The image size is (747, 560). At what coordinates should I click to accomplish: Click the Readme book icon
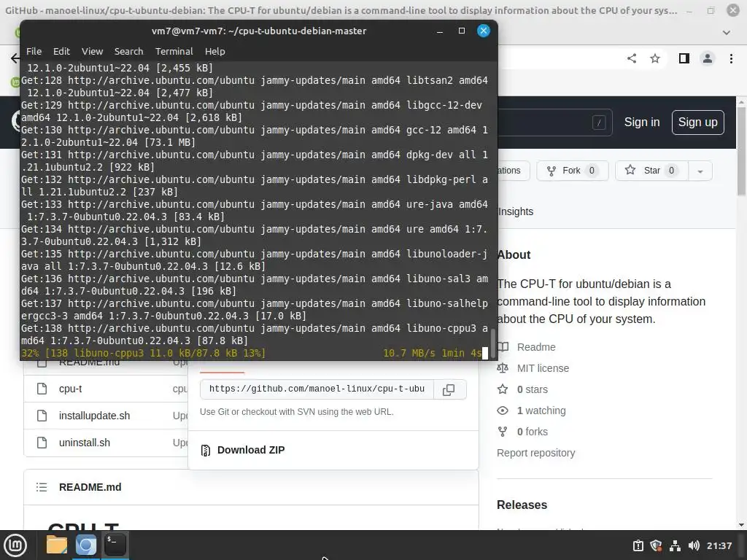click(x=503, y=346)
